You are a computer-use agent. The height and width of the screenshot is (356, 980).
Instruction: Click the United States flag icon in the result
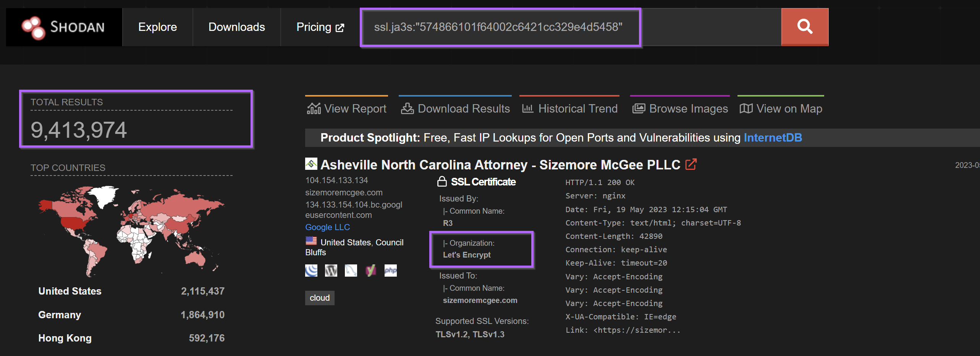pyautogui.click(x=311, y=241)
